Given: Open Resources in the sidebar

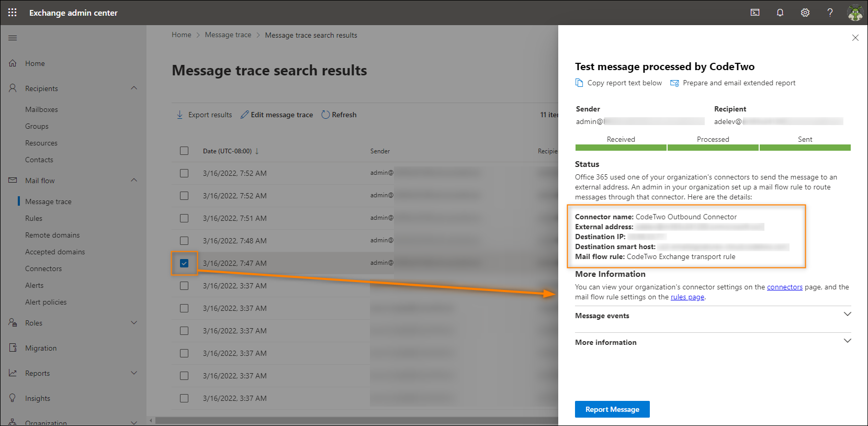Looking at the screenshot, I should [41, 143].
